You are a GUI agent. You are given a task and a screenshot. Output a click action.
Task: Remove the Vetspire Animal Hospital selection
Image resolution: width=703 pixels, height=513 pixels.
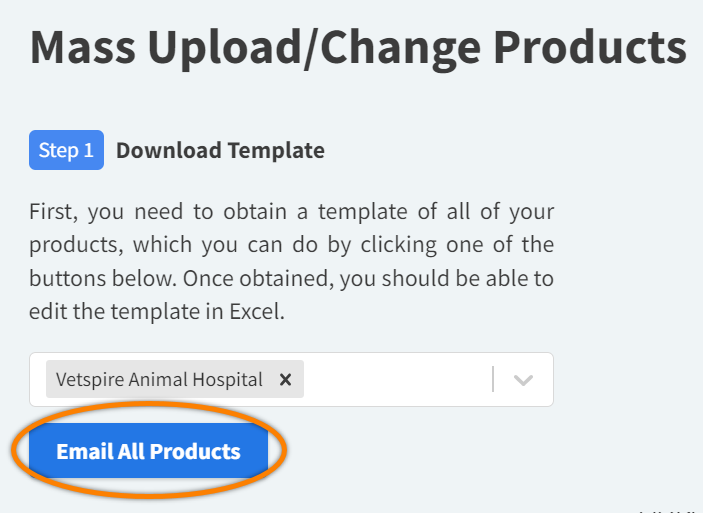[x=285, y=380]
